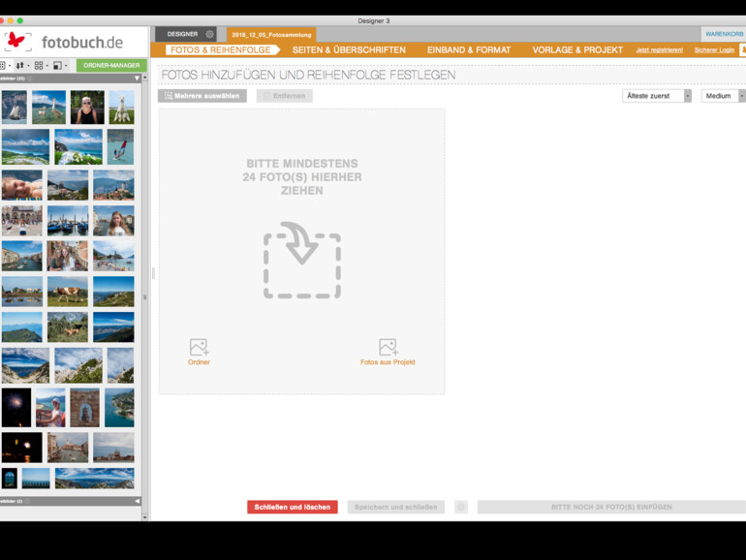Click the Fotos aus Projekt icon
The image size is (746, 560).
[389, 347]
